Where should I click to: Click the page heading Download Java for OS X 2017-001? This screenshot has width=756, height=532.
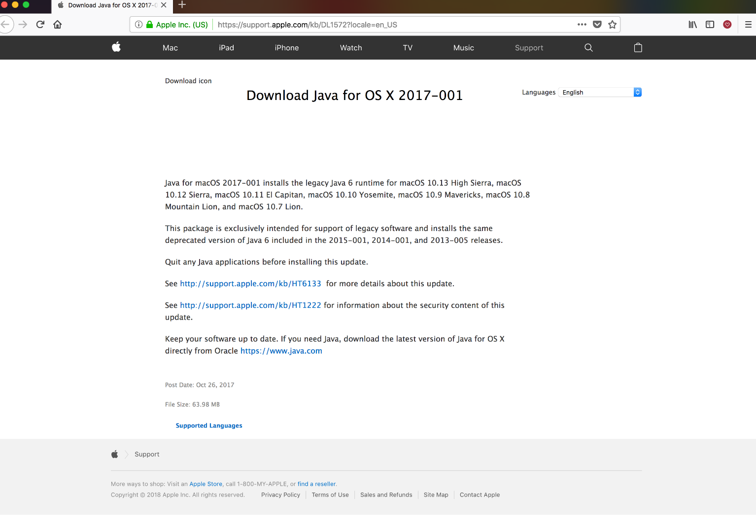pyautogui.click(x=355, y=95)
